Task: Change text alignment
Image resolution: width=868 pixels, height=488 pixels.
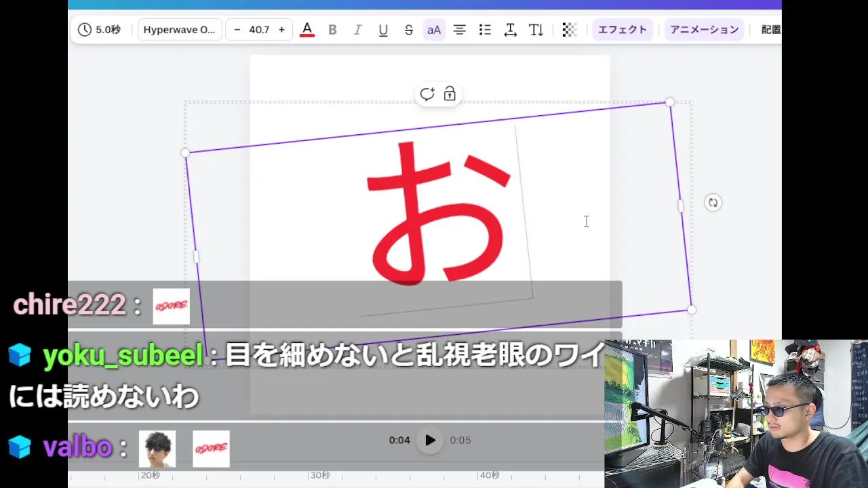Action: click(460, 30)
